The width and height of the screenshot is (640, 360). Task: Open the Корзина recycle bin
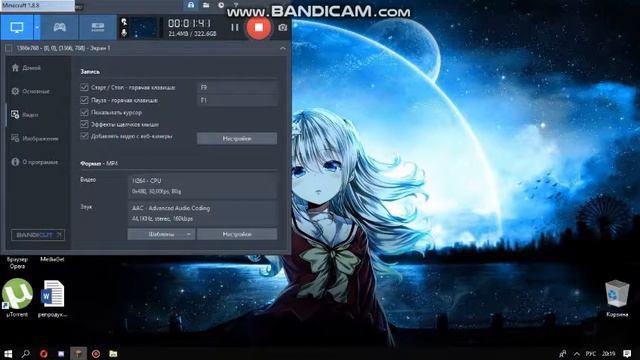tap(617, 298)
